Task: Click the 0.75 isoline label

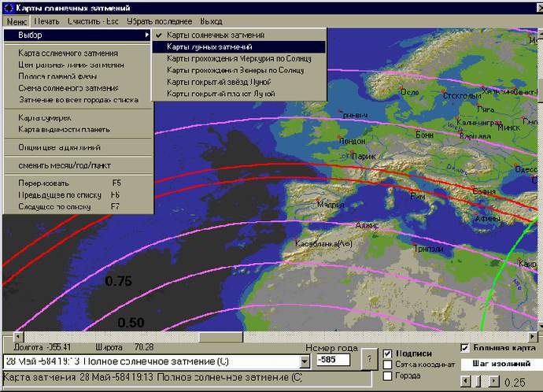Action: coord(118,281)
